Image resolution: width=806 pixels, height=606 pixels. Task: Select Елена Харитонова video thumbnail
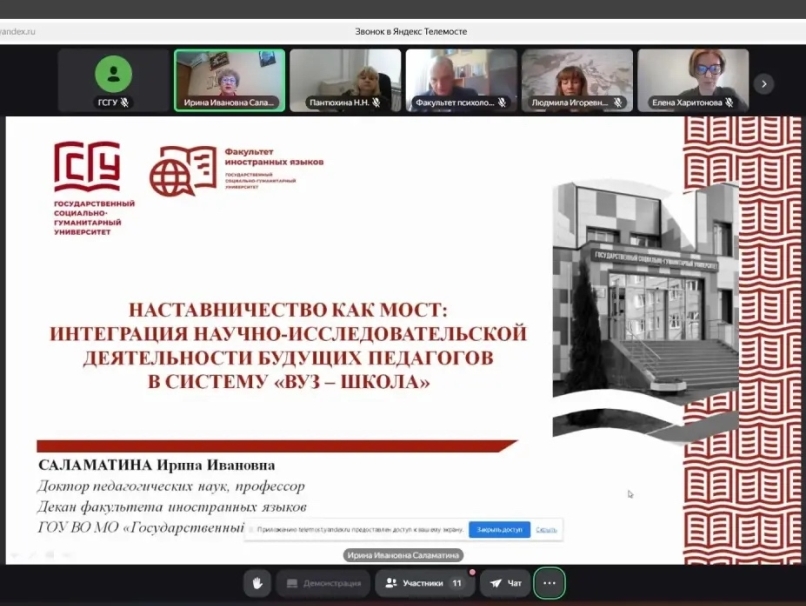693,78
